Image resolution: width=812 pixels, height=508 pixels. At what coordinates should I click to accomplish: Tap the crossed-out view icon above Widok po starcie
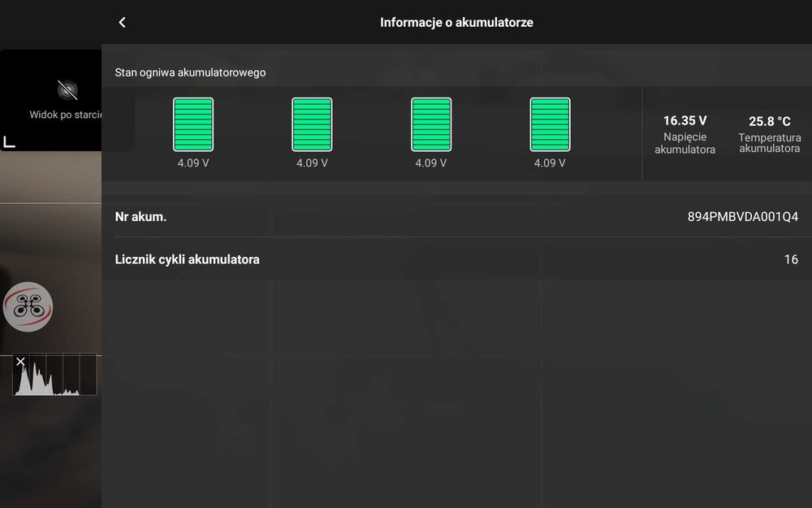pos(67,90)
